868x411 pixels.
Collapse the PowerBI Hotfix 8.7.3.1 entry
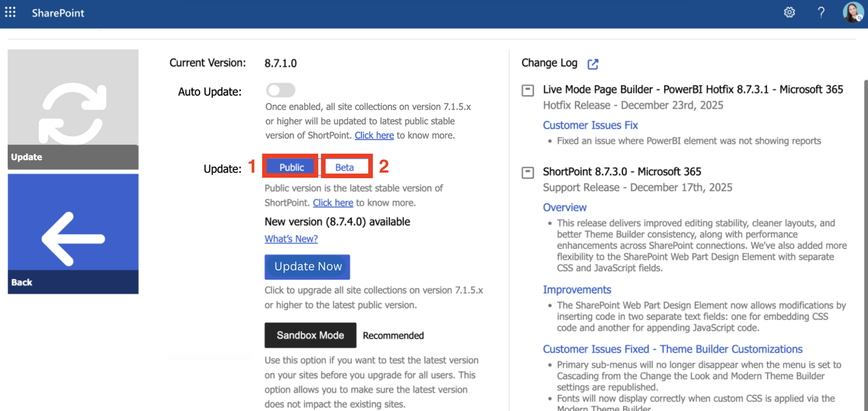(x=528, y=90)
